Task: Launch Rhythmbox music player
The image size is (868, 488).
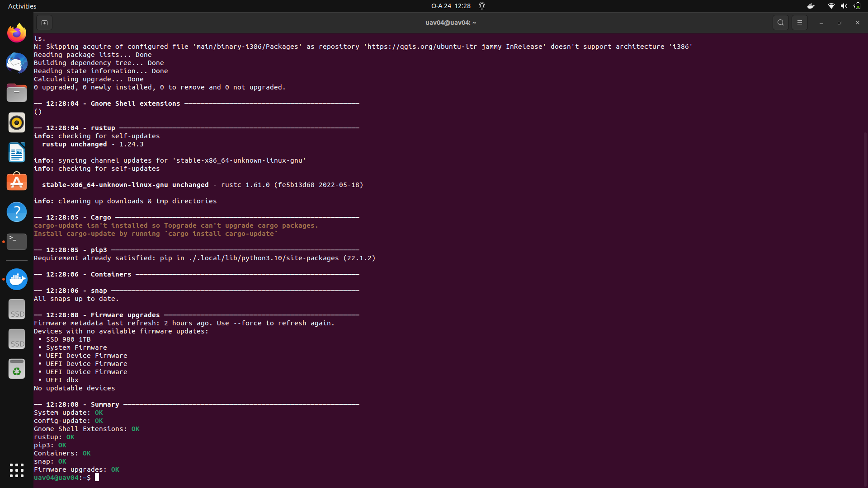Action: point(17,122)
